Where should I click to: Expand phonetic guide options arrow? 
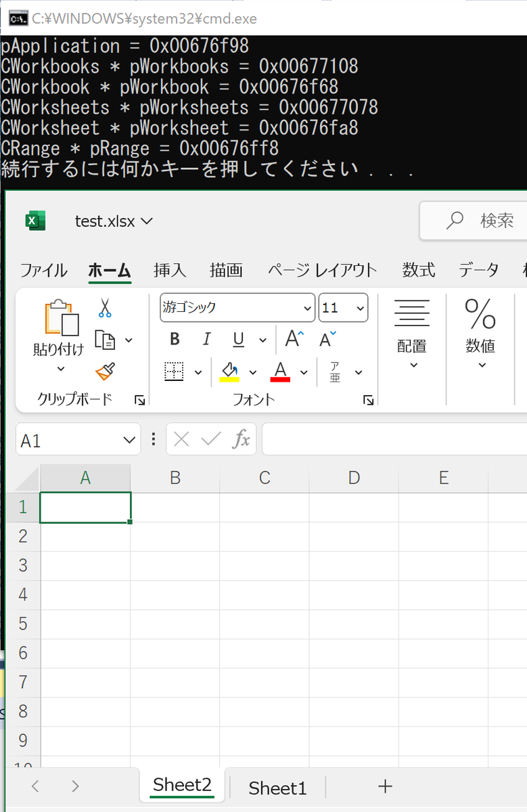pyautogui.click(x=359, y=371)
